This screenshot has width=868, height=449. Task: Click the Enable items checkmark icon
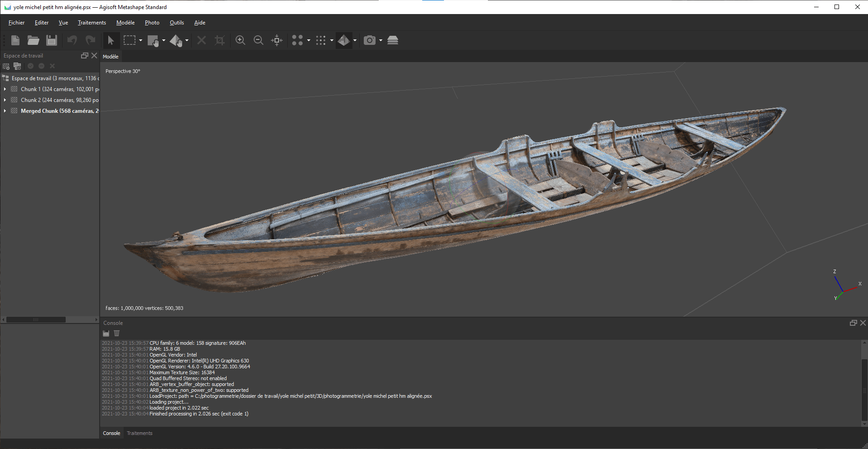click(x=30, y=66)
